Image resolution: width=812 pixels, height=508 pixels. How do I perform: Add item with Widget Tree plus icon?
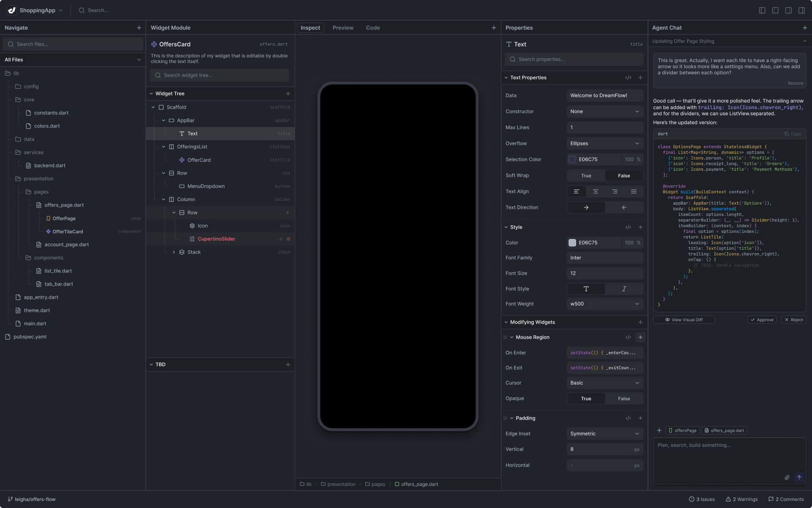pyautogui.click(x=288, y=94)
